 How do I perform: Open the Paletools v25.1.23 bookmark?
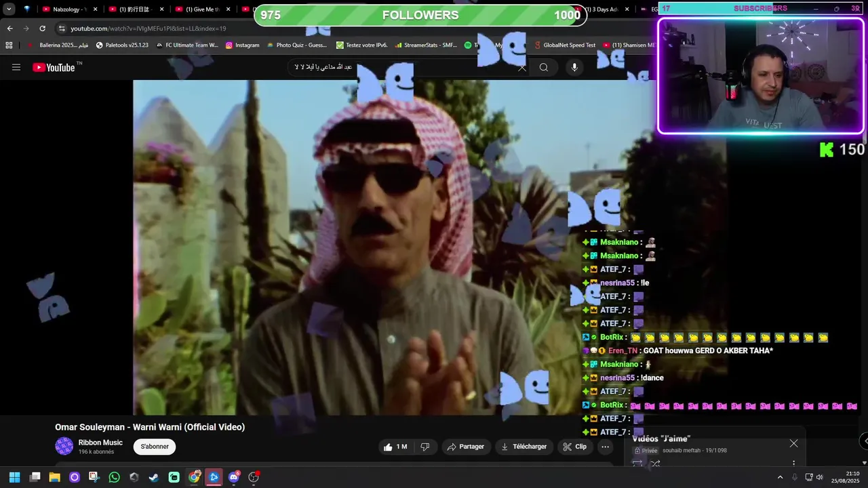click(x=122, y=45)
